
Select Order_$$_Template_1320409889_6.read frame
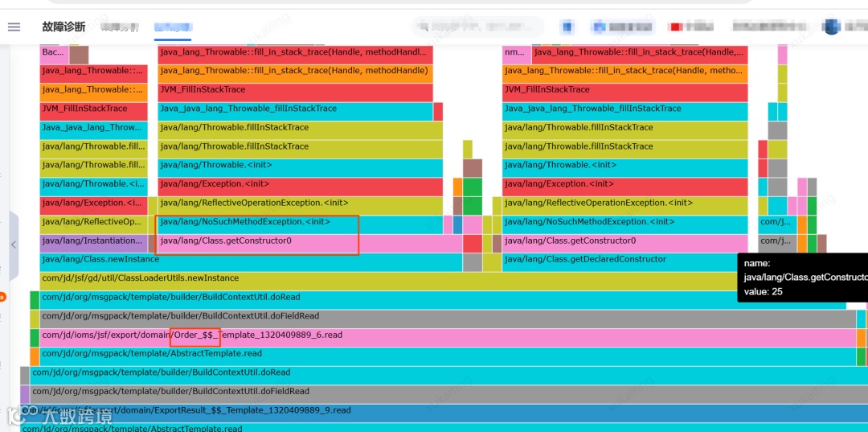448,337
